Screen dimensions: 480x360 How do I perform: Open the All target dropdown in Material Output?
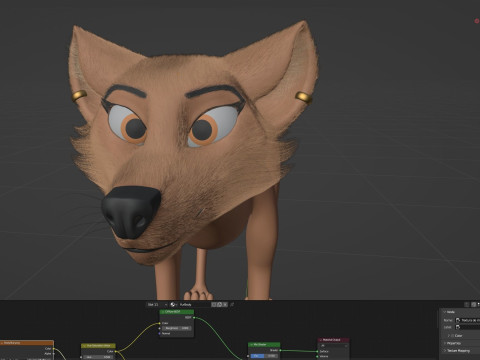click(x=334, y=346)
